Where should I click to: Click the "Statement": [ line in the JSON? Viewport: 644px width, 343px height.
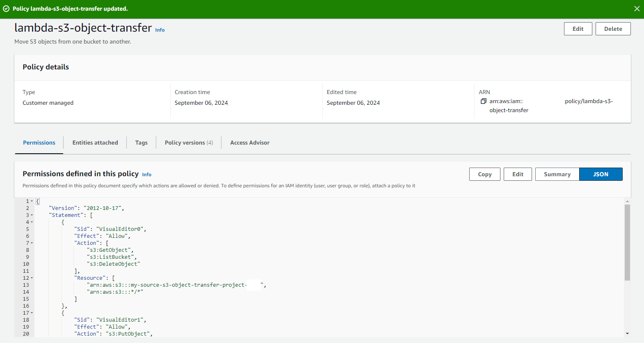(71, 215)
